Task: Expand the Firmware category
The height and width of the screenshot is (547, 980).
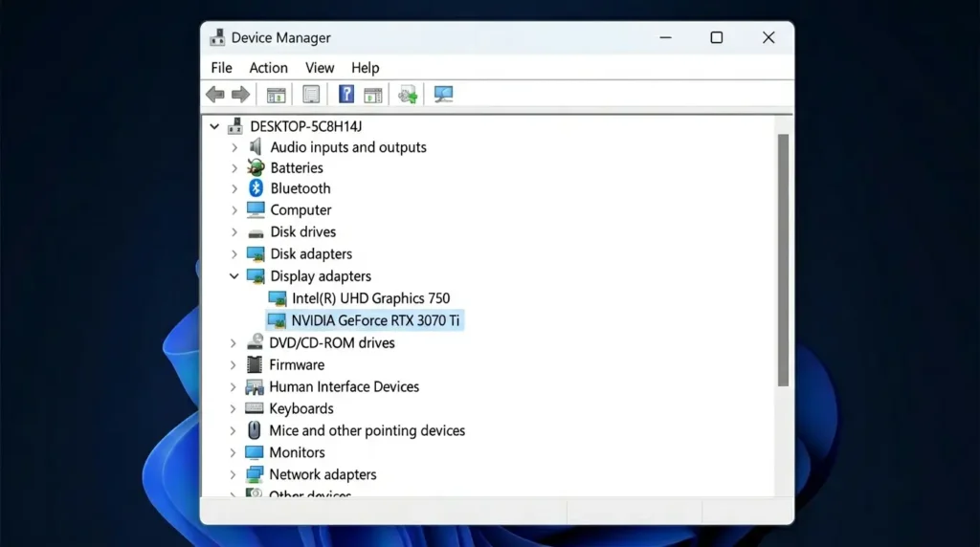Action: [x=234, y=365]
